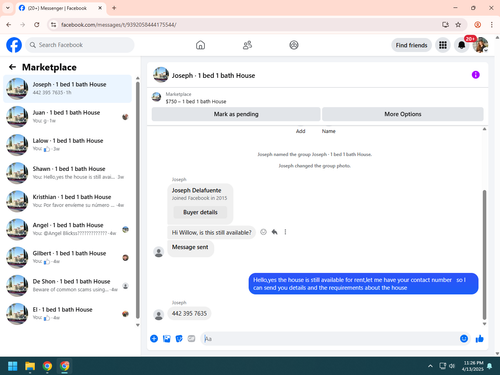The width and height of the screenshot is (500, 375).
Task: Click the More Options button
Action: [x=403, y=114]
